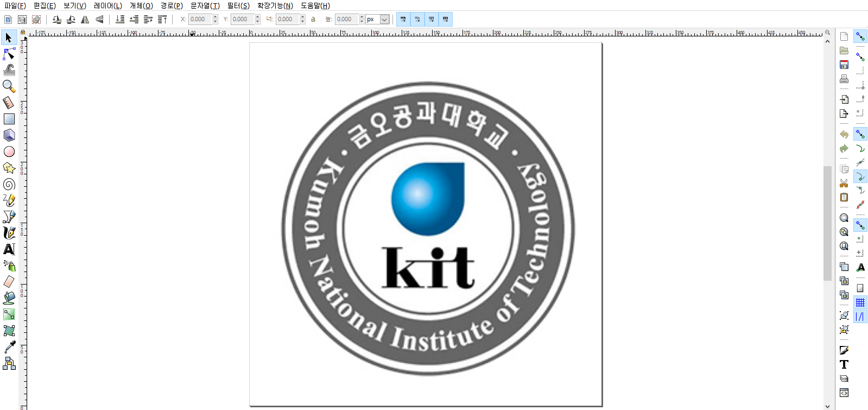Open 개체(O) menu

click(141, 5)
